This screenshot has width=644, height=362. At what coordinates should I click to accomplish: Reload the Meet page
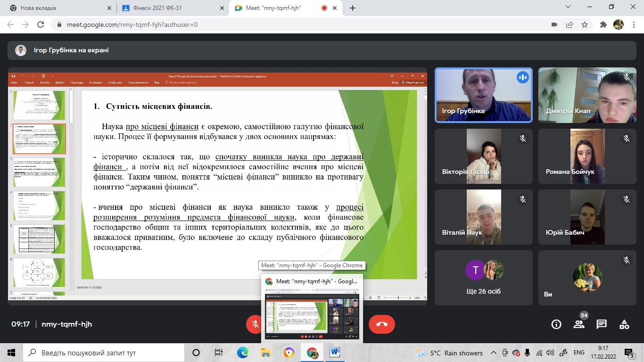(x=41, y=25)
